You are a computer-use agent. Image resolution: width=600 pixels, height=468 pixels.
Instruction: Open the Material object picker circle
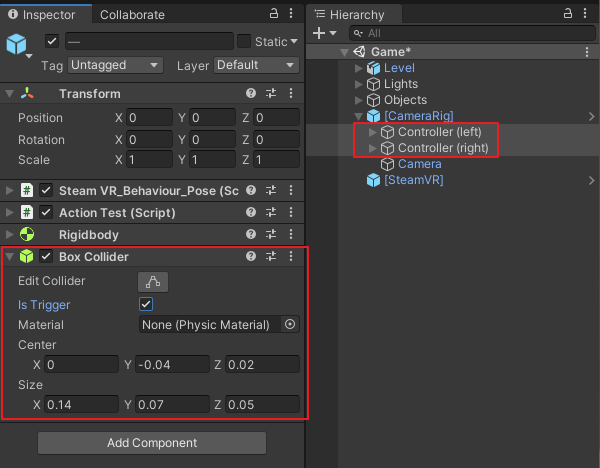[290, 325]
